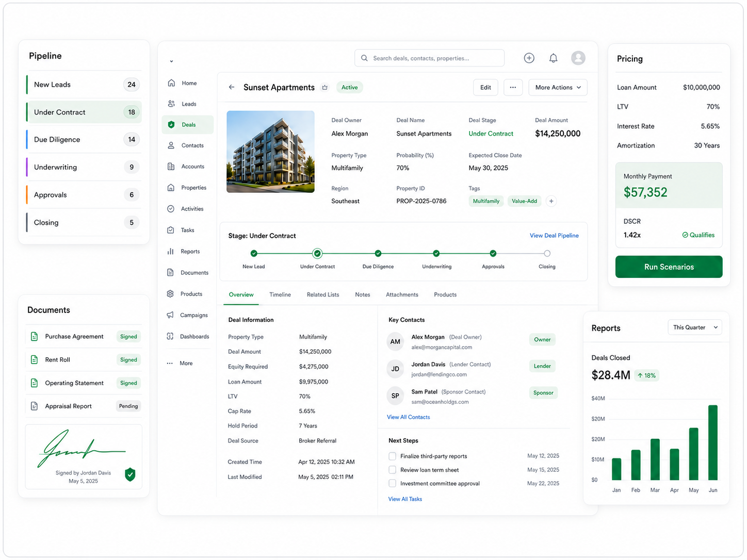Add a tag with the plus icon
The height and width of the screenshot is (560, 747).
[x=551, y=201]
